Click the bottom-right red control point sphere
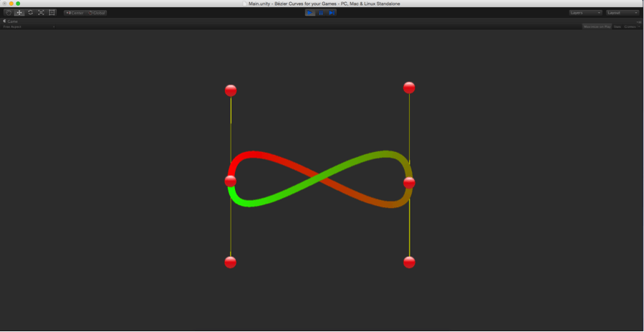The image size is (644, 332). pos(410,262)
